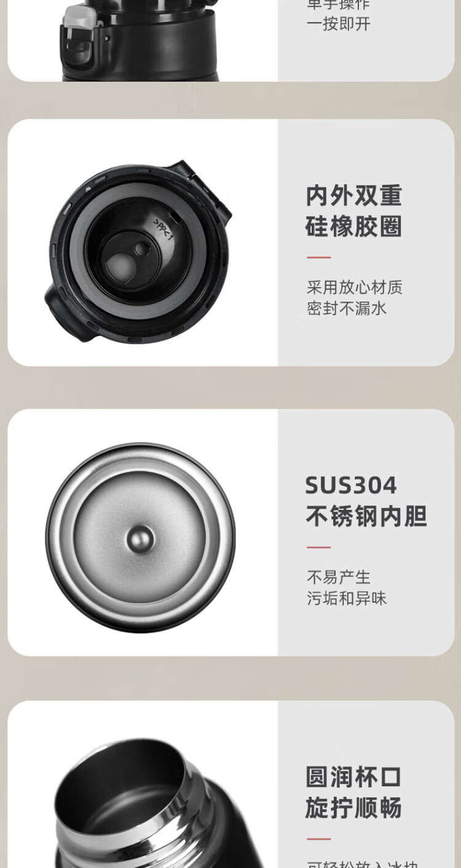461x868 pixels.
Task: Click the red dash under 旋拧顺畅 heading
Action: pyautogui.click(x=319, y=839)
